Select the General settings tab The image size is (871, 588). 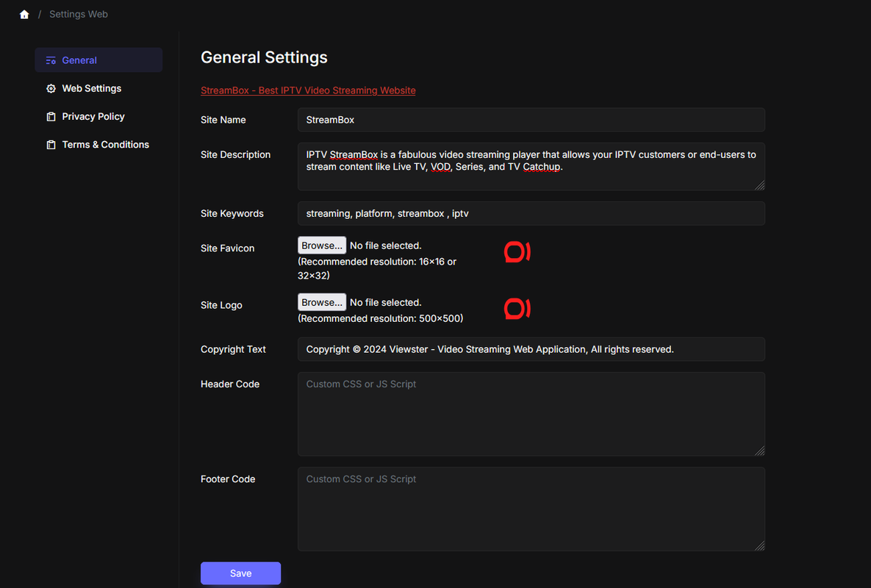[x=79, y=60]
